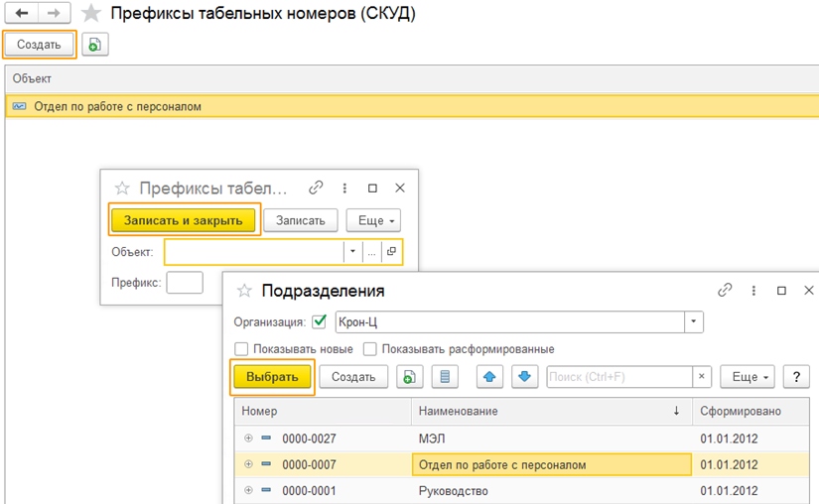Enable the Показывать новые checkbox

pos(240,349)
